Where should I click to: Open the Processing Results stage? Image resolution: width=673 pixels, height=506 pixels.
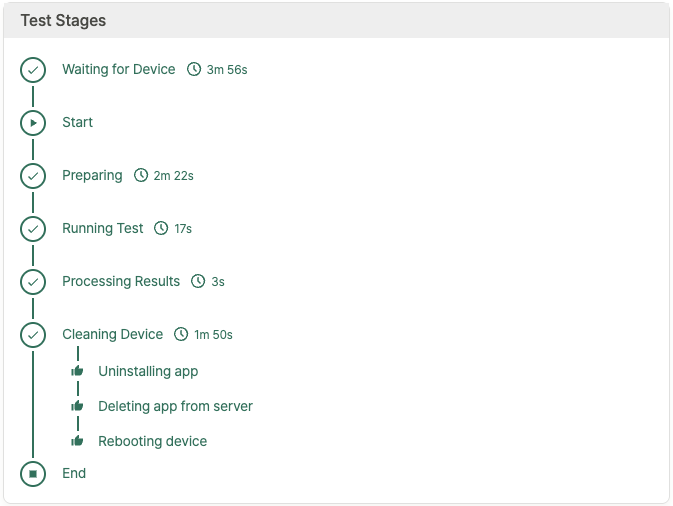pyautogui.click(x=121, y=282)
